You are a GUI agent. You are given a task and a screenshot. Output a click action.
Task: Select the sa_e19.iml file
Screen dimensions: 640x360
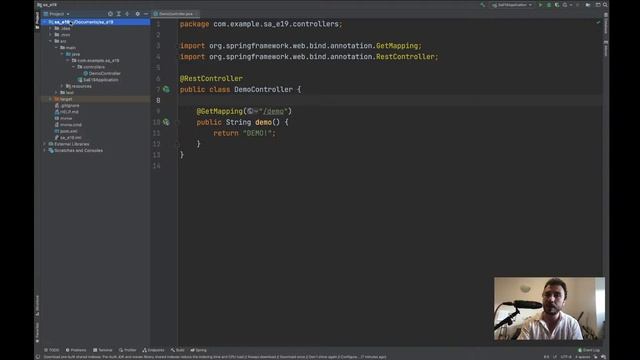(68, 138)
